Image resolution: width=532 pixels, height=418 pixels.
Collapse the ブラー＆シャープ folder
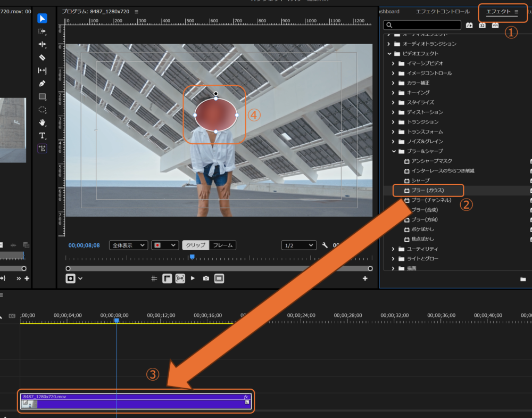pyautogui.click(x=394, y=151)
